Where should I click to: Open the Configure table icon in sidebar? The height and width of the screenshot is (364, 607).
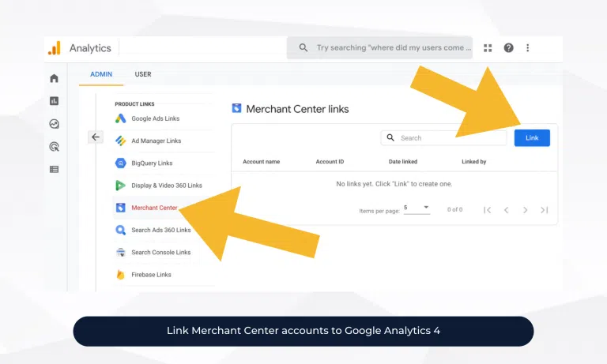[x=54, y=169]
